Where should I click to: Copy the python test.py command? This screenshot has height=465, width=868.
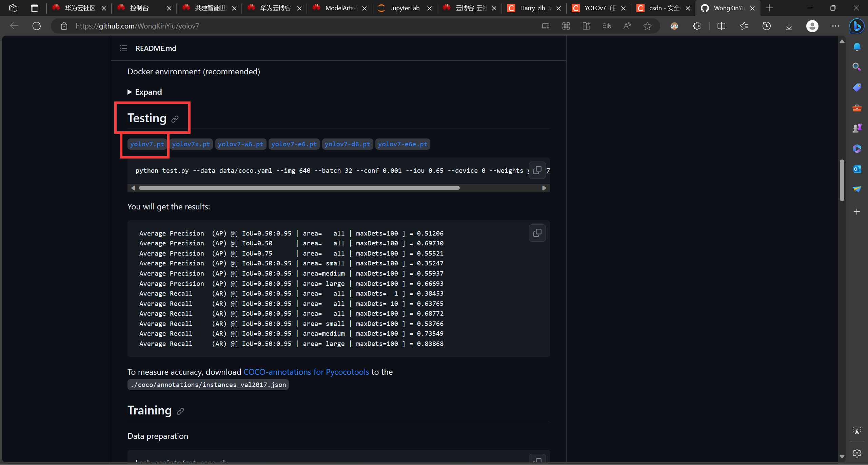tap(537, 170)
